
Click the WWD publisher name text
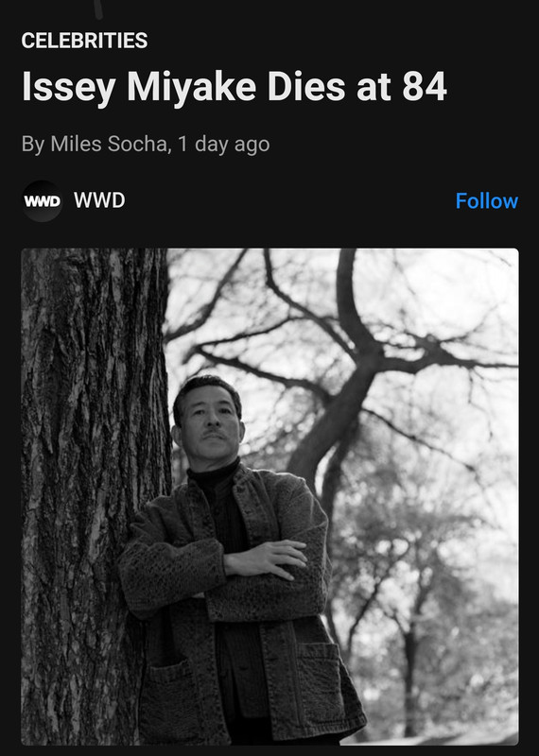99,200
